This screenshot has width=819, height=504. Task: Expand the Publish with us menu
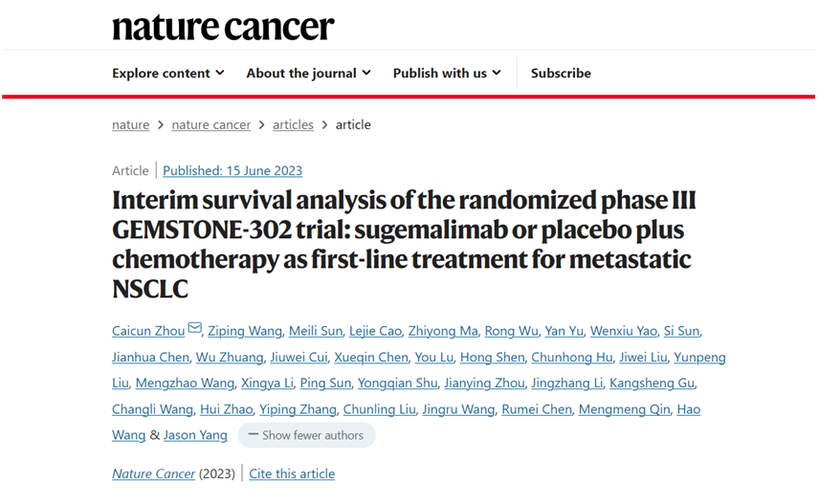pyautogui.click(x=447, y=73)
